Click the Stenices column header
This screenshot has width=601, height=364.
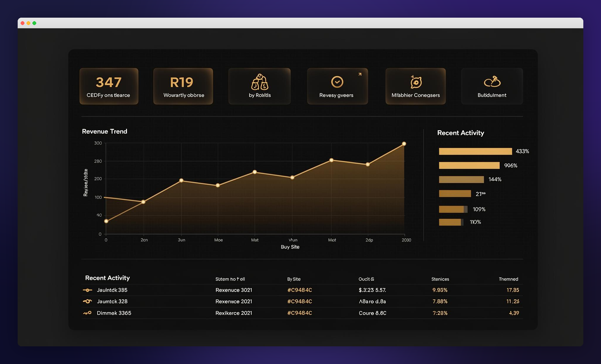440,279
